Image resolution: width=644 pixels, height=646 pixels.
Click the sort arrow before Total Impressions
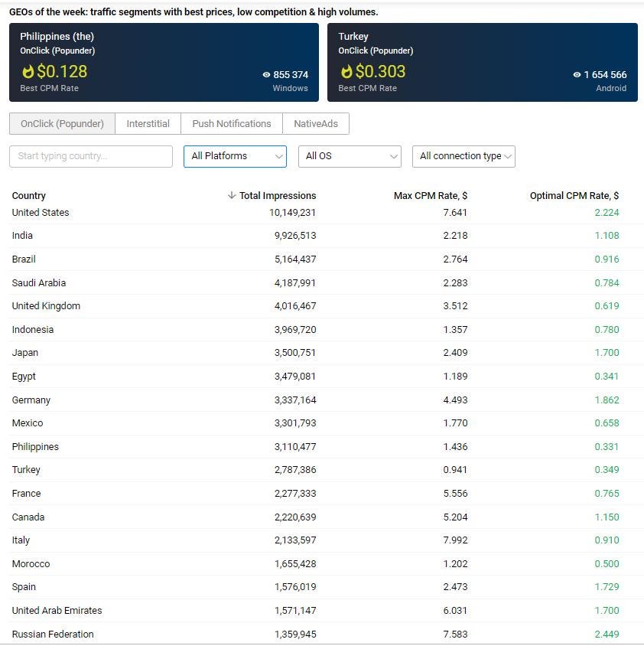[x=231, y=195]
